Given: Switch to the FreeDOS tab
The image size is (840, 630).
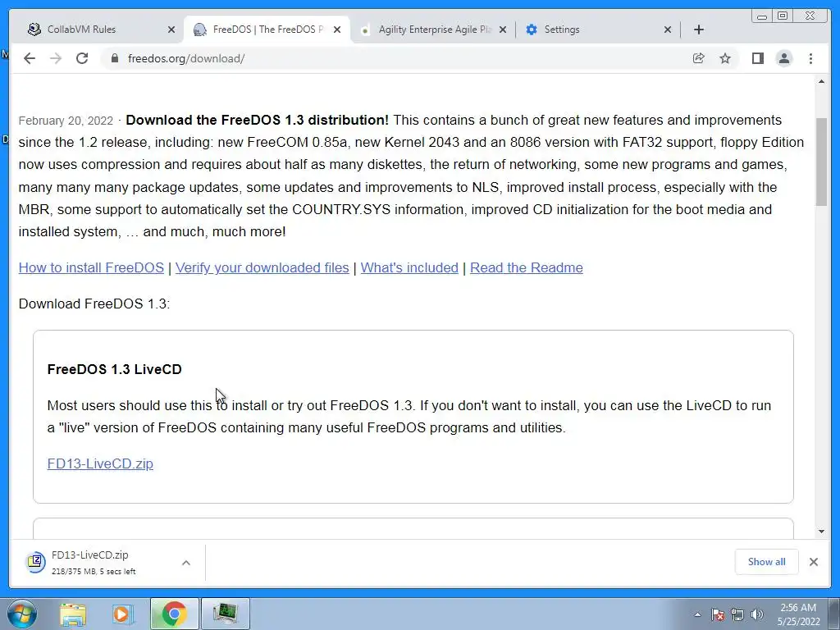Looking at the screenshot, I should click(x=267, y=30).
